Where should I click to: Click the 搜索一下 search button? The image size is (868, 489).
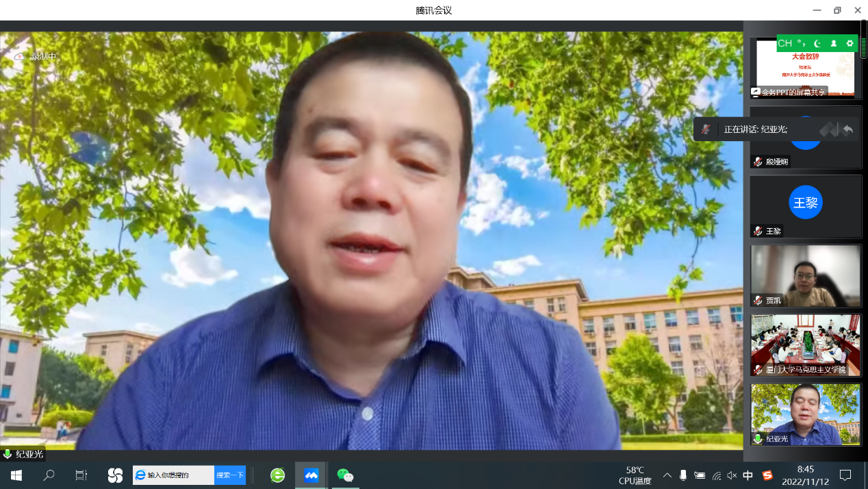click(230, 475)
